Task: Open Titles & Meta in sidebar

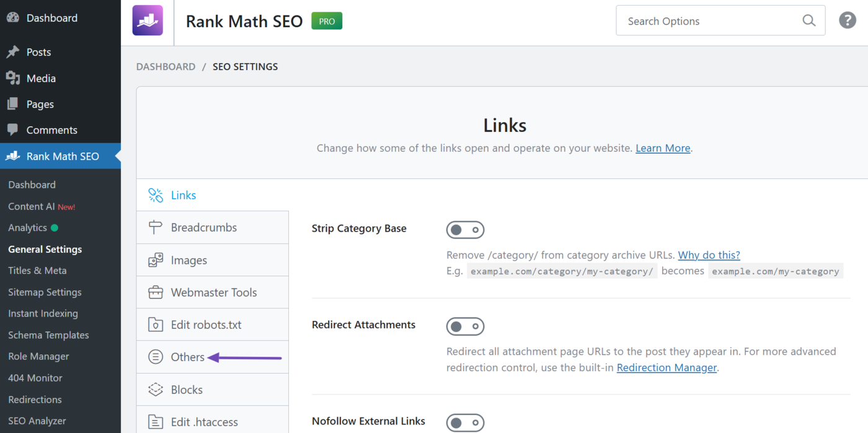Action: 37,271
